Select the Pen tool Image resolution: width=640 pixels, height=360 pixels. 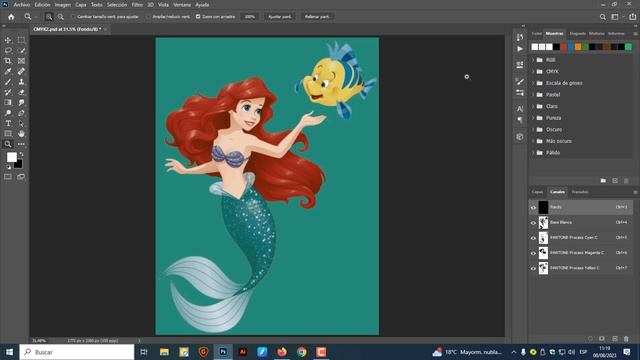click(x=21, y=113)
